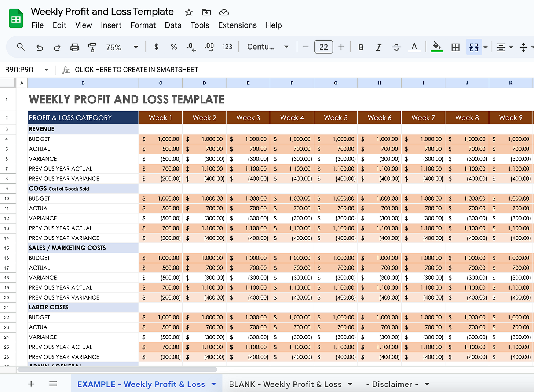Open the 123 more formats menu

227,47
